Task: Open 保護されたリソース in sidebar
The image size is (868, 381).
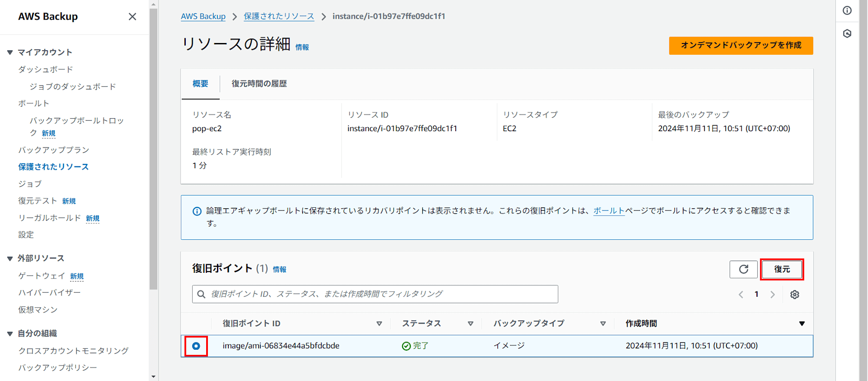Action: click(53, 167)
